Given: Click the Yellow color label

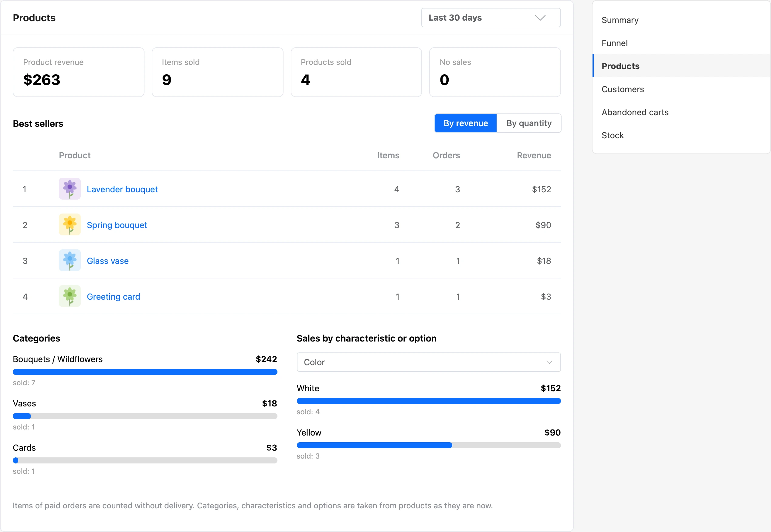Looking at the screenshot, I should (309, 433).
